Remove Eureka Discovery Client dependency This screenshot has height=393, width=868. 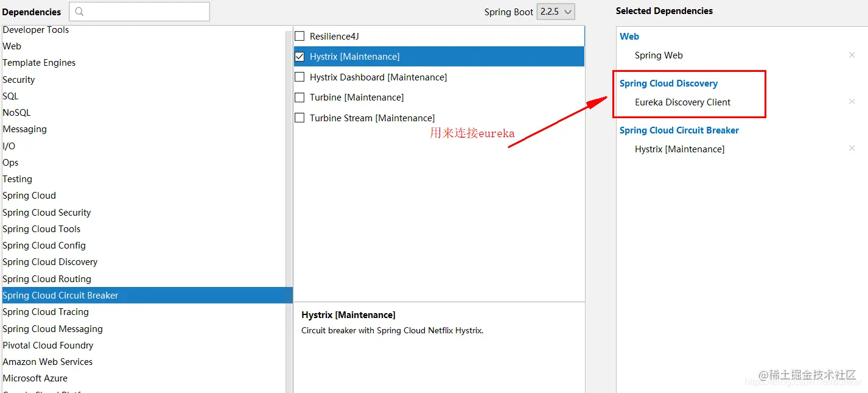click(x=852, y=101)
